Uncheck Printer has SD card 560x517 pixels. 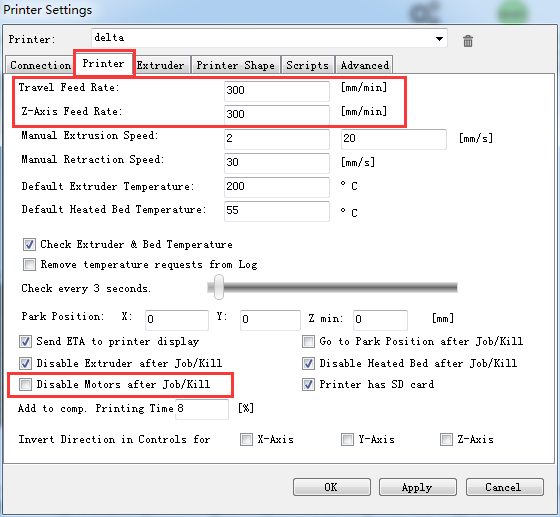click(308, 384)
